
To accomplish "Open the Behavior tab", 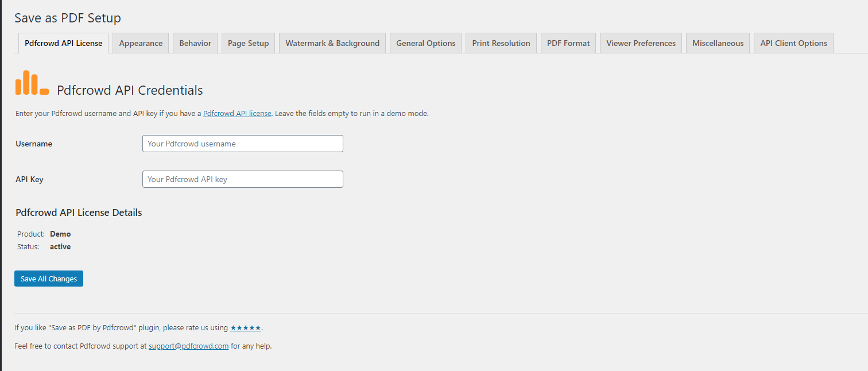I will point(195,43).
